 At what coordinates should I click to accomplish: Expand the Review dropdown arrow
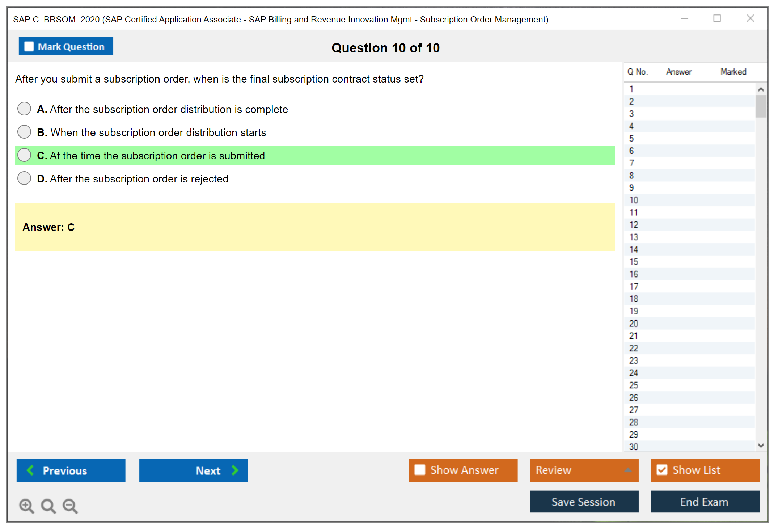(628, 470)
